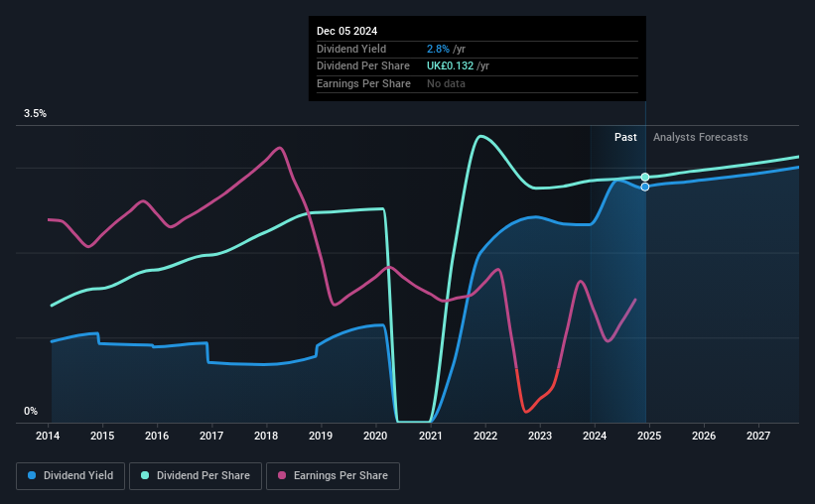Click the 0% y-axis label
Screen dimensions: 815x504
coord(31,411)
